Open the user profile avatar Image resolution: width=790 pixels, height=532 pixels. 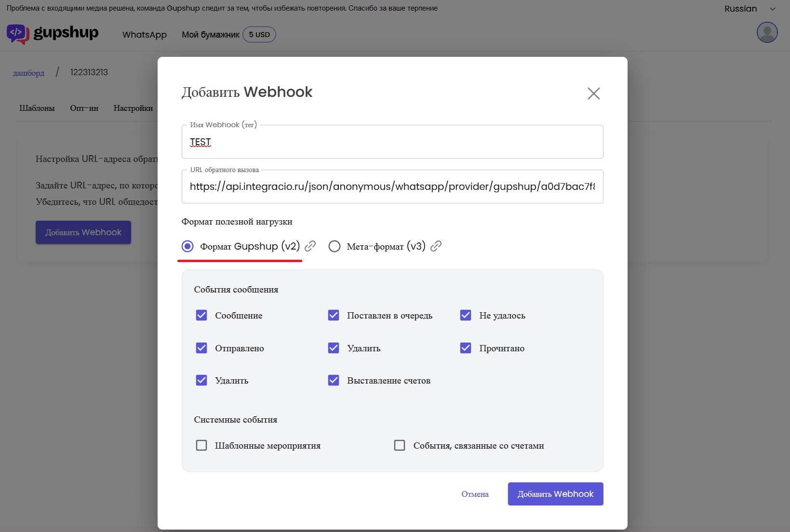(767, 32)
